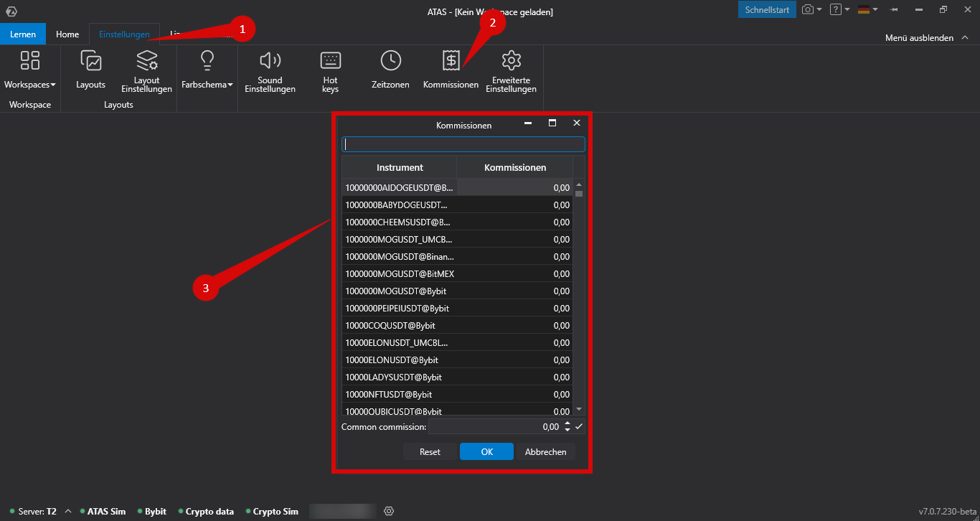Image resolution: width=980 pixels, height=521 pixels.
Task: Select the 10000ELONUSDT@Bybit row
Action: coord(457,360)
